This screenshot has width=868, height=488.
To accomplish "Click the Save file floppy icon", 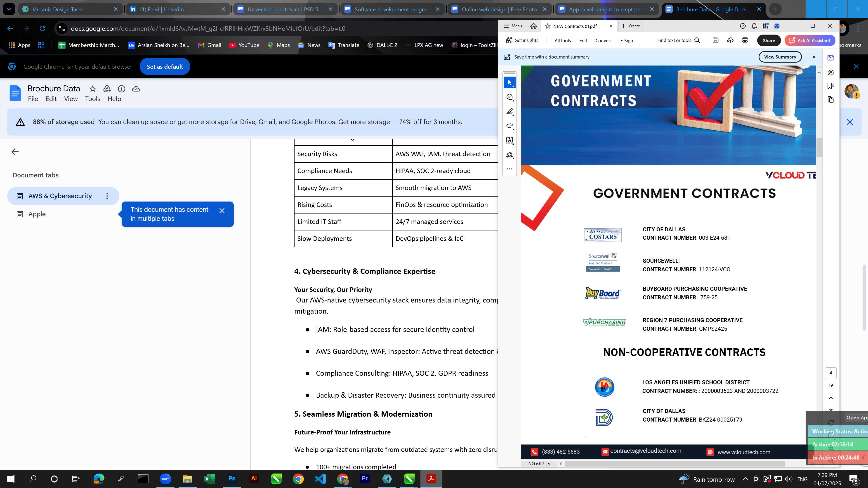I will [716, 40].
